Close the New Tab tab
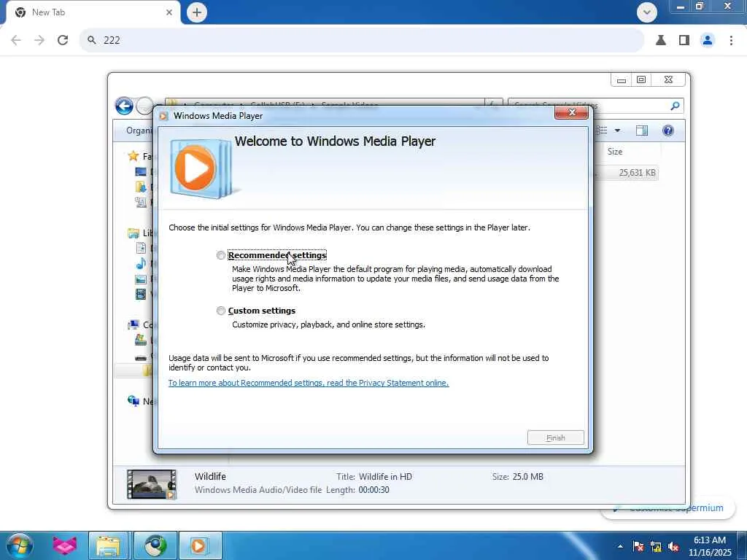Screen dimensions: 747x560 pos(169,12)
